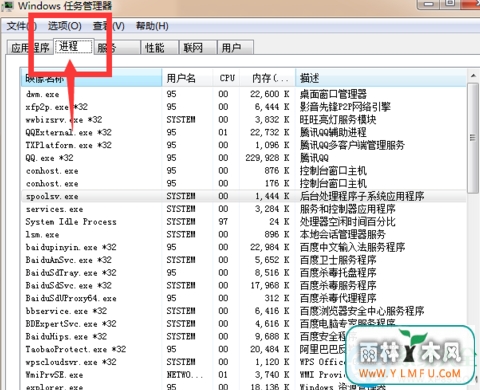The image size is (480, 390).
Task: Click the vertical scrollbar thumb
Action: [x=473, y=138]
